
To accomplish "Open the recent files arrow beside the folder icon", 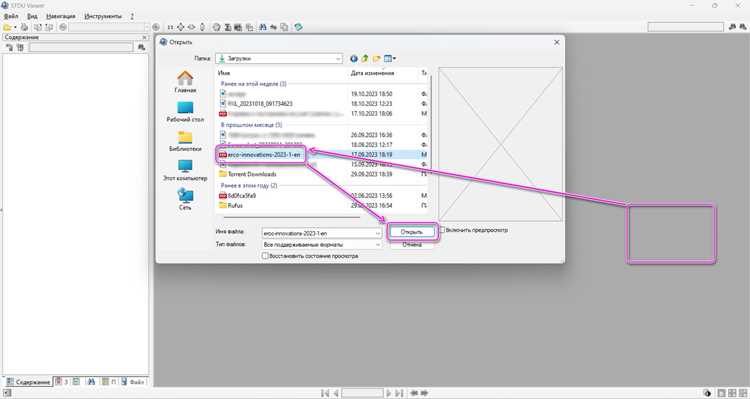I will click(15, 27).
